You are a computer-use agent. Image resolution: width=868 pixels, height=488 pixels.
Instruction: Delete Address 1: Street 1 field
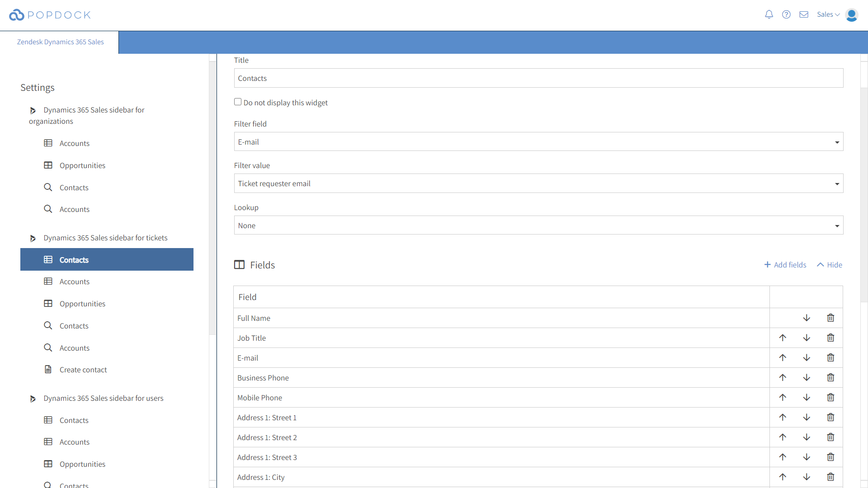[830, 418]
